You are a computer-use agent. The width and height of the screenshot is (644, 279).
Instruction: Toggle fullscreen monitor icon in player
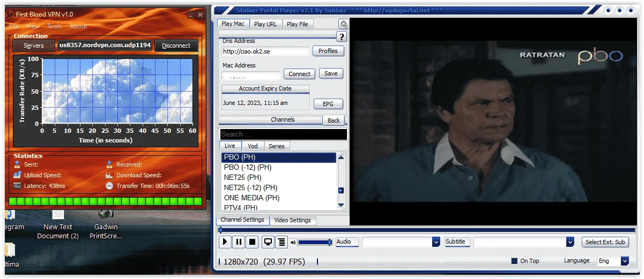[268, 242]
